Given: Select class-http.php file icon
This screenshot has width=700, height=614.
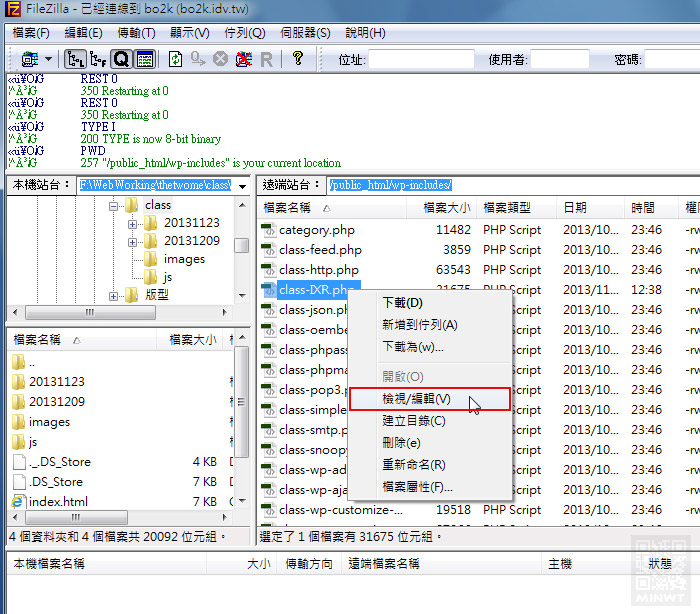Looking at the screenshot, I should 268,270.
